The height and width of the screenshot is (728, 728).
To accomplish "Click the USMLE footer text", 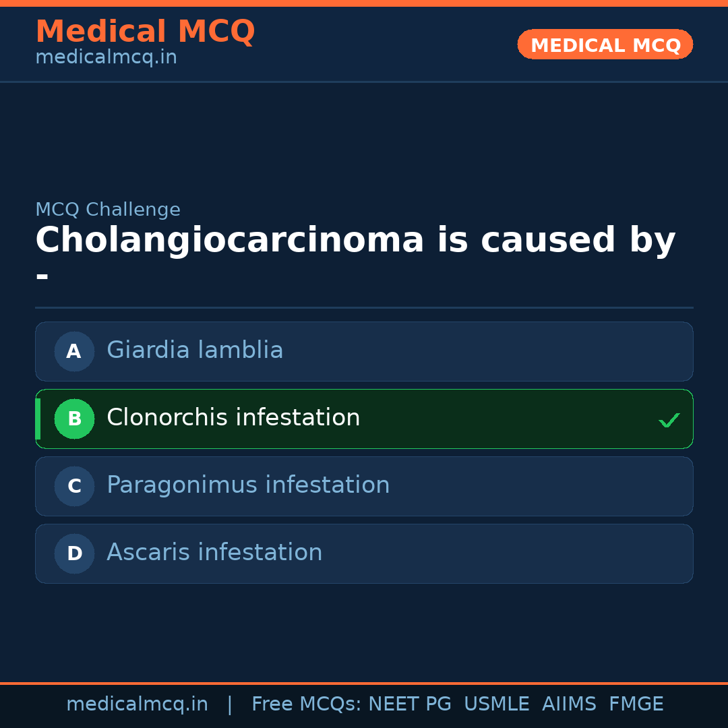I will coord(496,704).
